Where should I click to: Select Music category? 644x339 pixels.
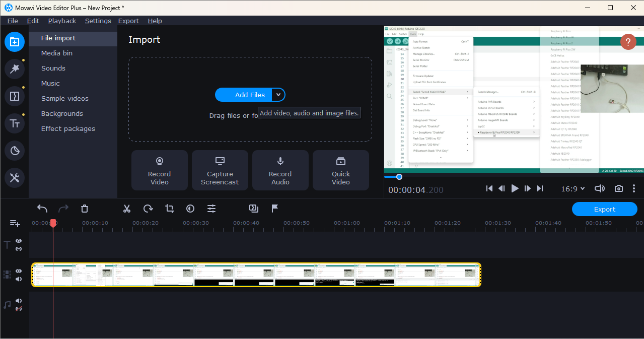point(73,84)
